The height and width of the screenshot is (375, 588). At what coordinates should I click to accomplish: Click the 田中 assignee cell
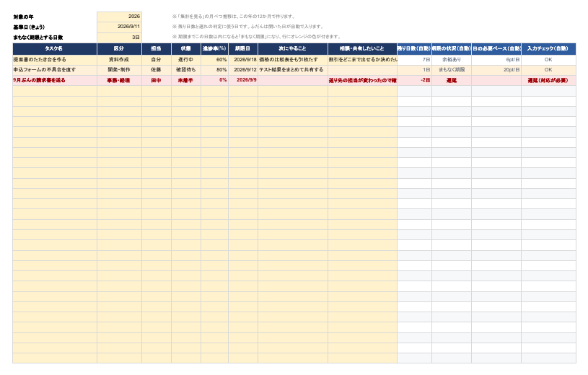click(x=157, y=80)
